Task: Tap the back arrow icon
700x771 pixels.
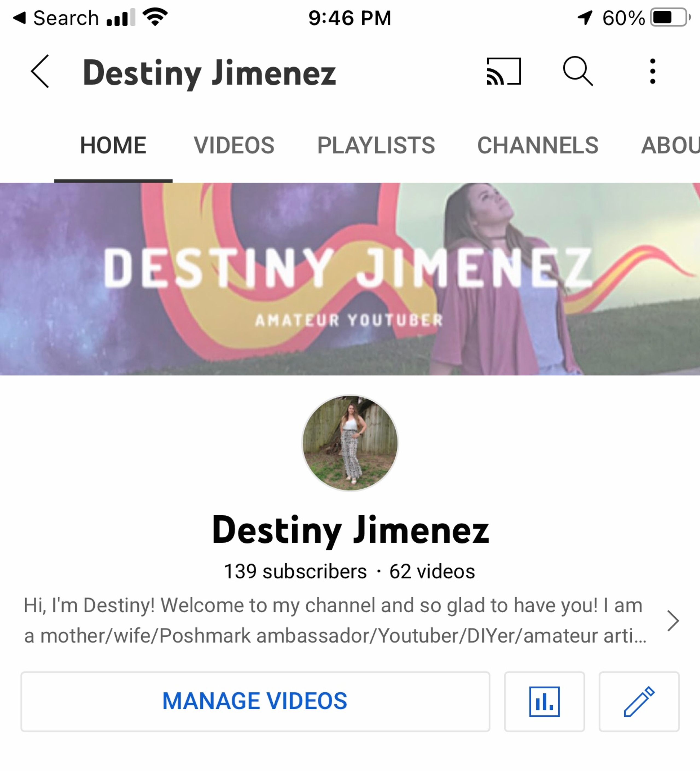Action: click(x=40, y=71)
